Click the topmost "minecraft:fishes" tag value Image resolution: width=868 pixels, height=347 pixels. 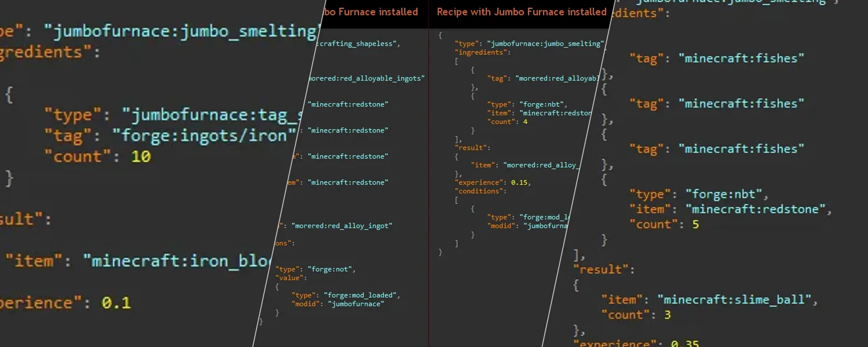pos(741,58)
